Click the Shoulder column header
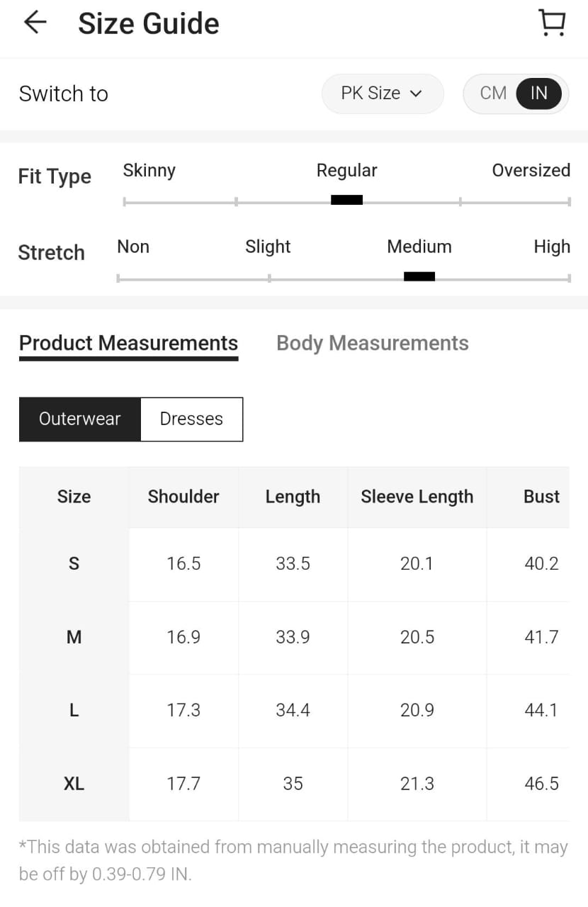 tap(183, 497)
